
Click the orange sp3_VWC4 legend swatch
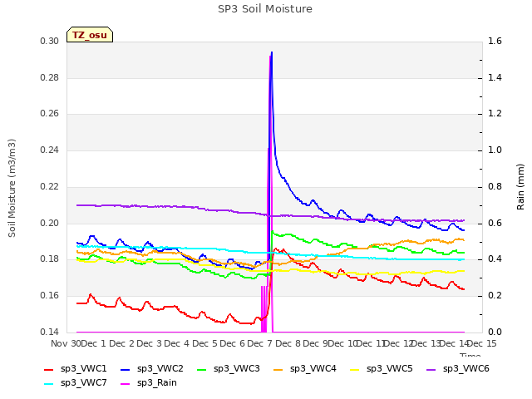tap(278, 369)
